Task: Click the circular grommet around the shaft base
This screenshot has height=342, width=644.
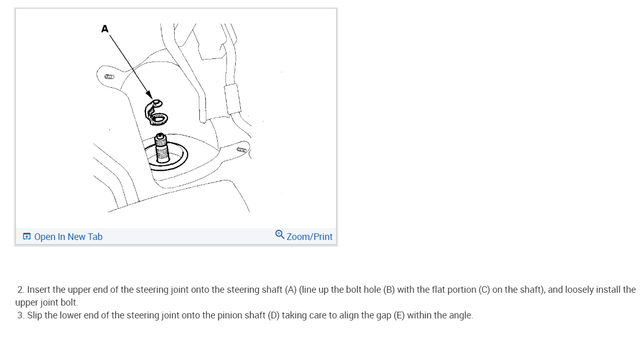Action: 166,156
